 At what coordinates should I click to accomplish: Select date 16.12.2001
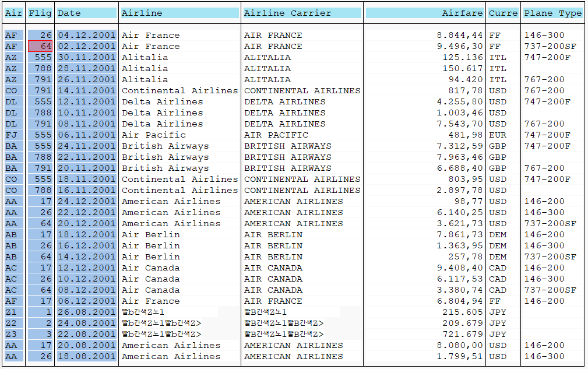(87, 245)
